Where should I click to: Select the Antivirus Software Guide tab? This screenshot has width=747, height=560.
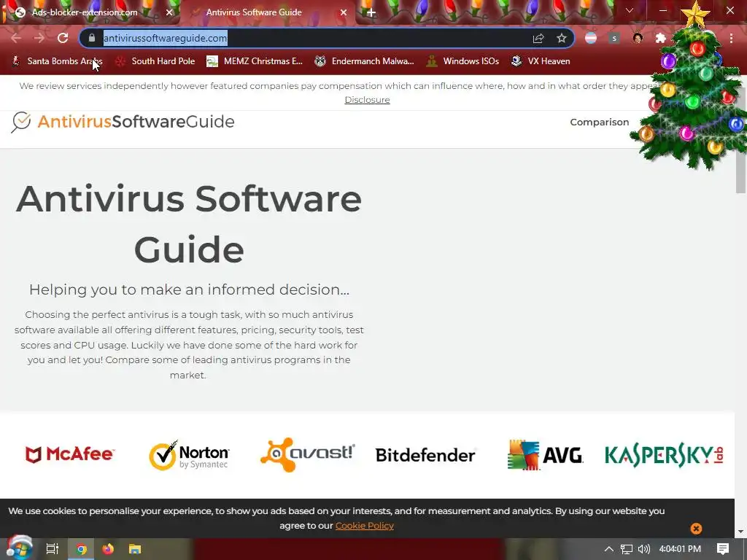pyautogui.click(x=267, y=12)
